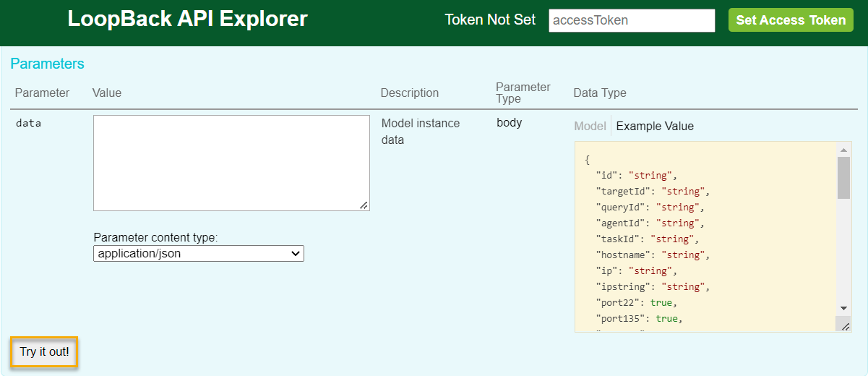The height and width of the screenshot is (376, 868).
Task: Click the data text area resize handle
Action: [x=364, y=205]
